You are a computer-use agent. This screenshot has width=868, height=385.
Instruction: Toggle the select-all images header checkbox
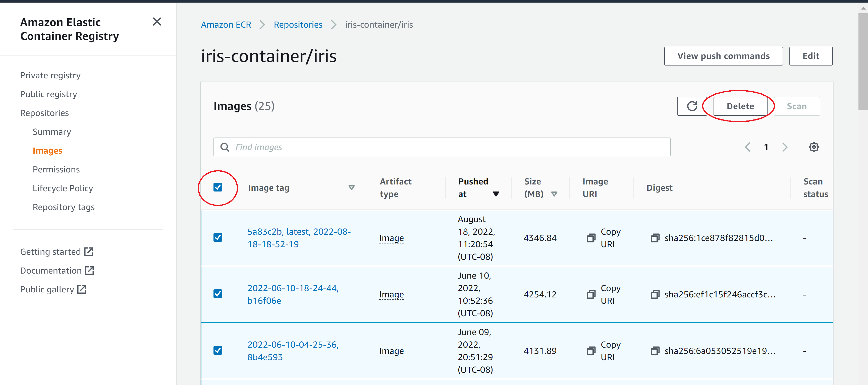[218, 187]
